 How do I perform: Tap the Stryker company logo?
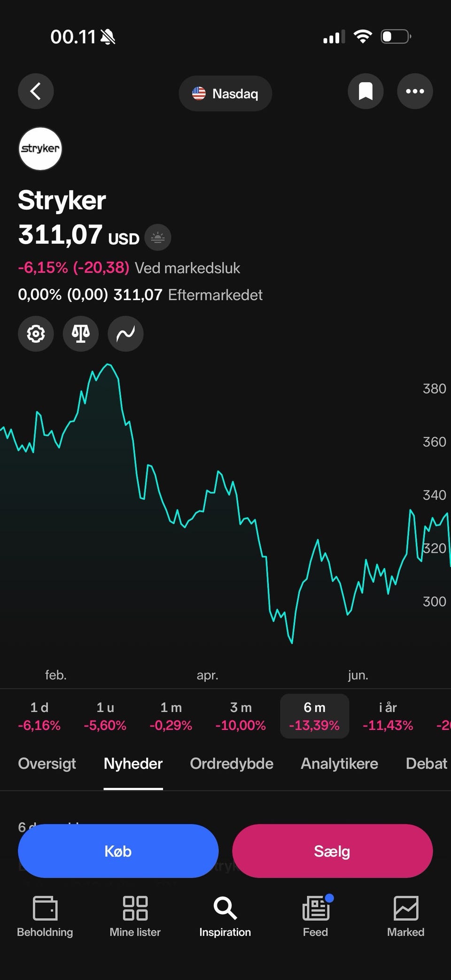pos(40,149)
